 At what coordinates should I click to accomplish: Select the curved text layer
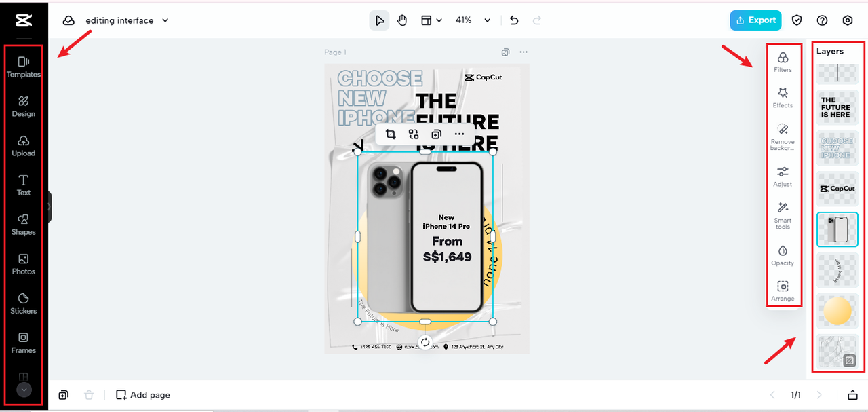[837, 270]
